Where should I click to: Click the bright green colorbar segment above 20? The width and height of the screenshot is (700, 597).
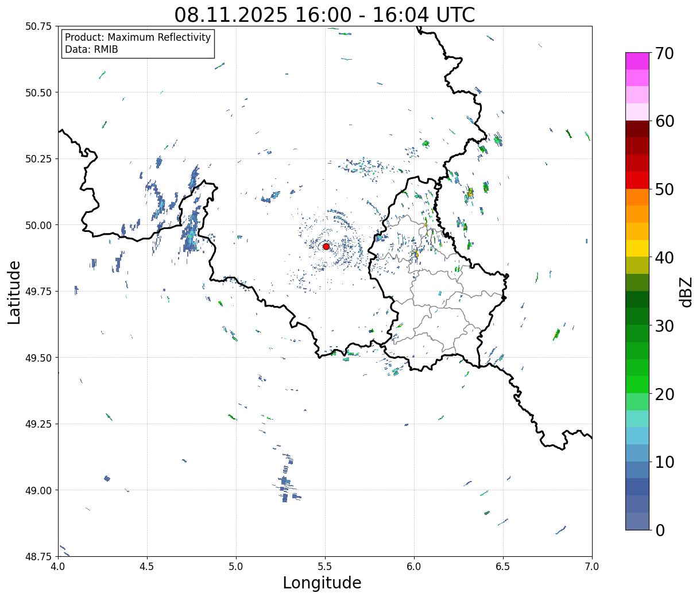[x=637, y=385]
